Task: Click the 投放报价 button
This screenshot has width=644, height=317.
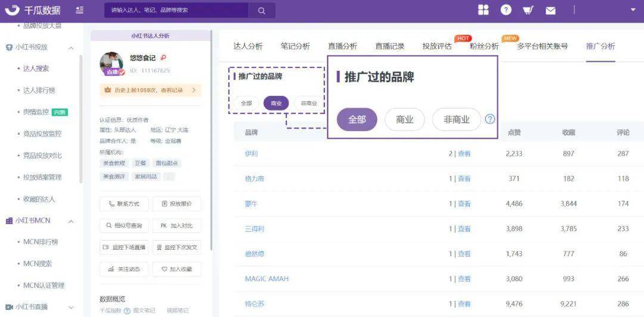Action: [177, 204]
